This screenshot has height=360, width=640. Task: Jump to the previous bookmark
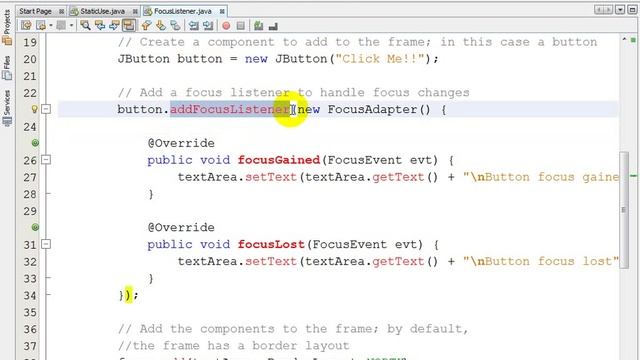click(x=146, y=26)
